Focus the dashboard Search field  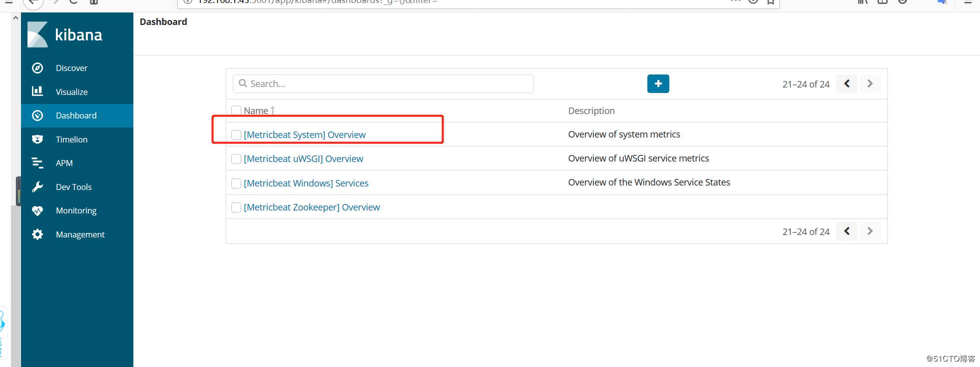(x=383, y=83)
